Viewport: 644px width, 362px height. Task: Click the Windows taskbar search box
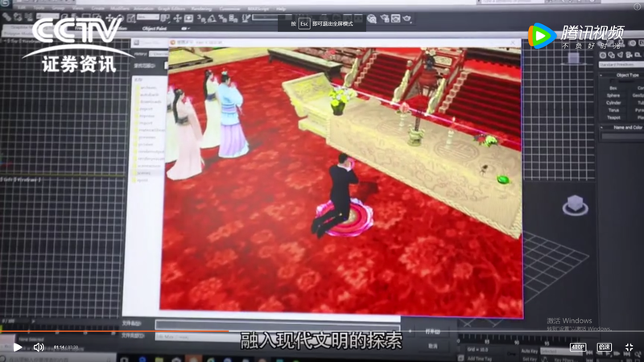[57, 359]
